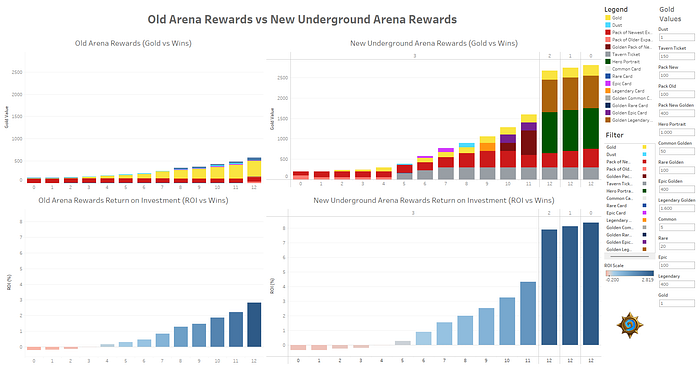700x368 pixels.
Task: Toggle Golden Epic.. in the Filter list
Action: coord(627,242)
